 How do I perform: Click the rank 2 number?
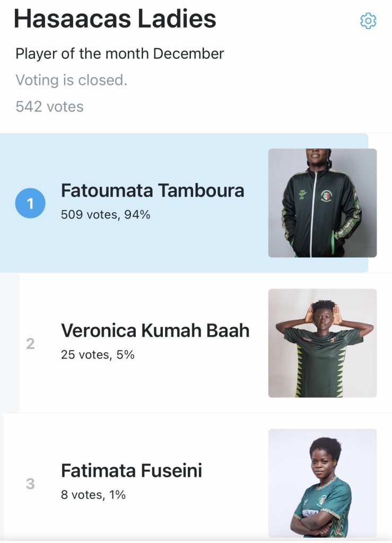[30, 344]
